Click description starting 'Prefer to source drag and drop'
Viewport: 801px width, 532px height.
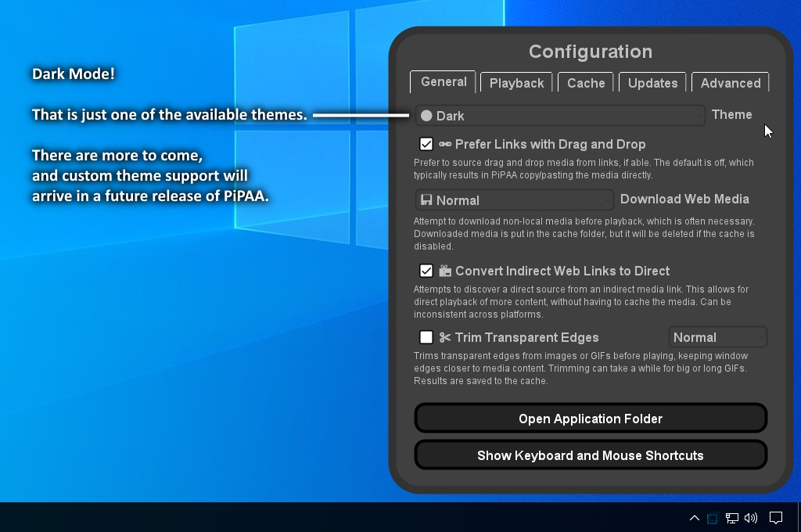point(584,169)
